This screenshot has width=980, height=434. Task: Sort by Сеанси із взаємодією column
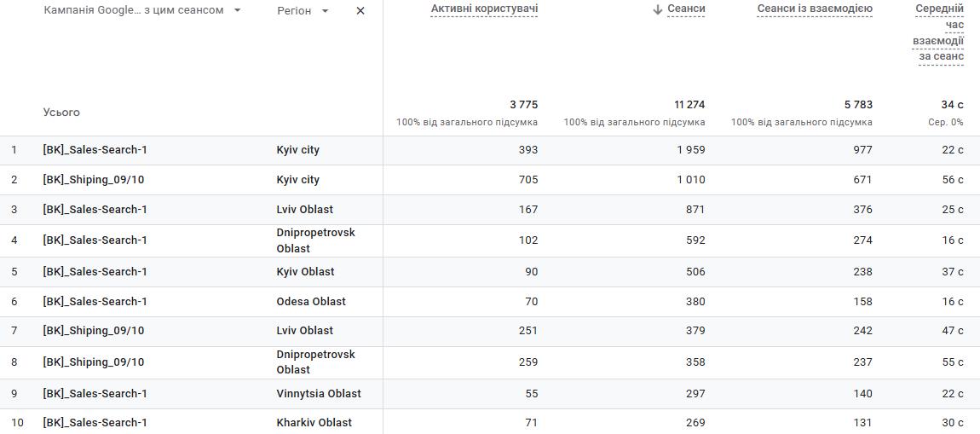[815, 9]
